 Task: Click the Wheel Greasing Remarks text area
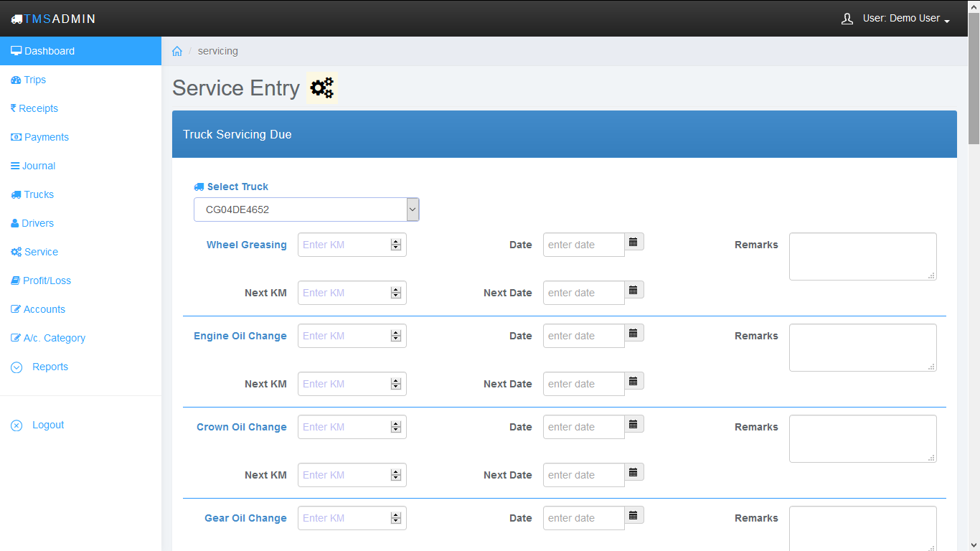click(x=862, y=256)
